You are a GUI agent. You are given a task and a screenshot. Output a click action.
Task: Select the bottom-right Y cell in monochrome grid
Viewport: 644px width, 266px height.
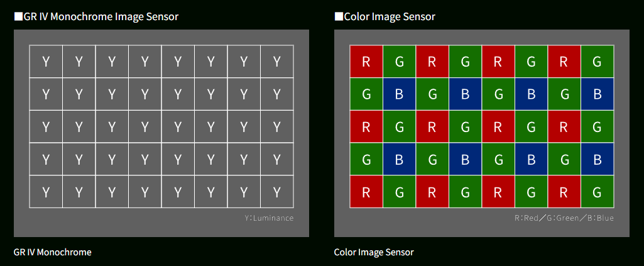pos(277,191)
